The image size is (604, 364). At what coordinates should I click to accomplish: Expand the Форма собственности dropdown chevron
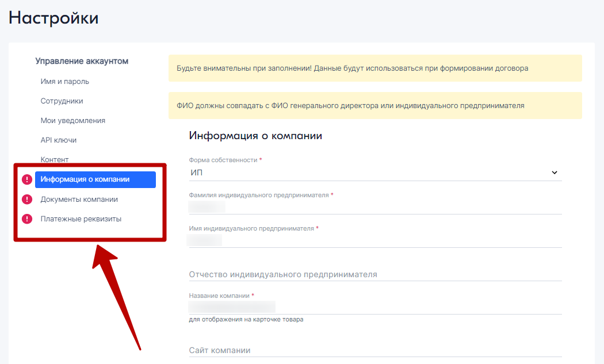[555, 173]
